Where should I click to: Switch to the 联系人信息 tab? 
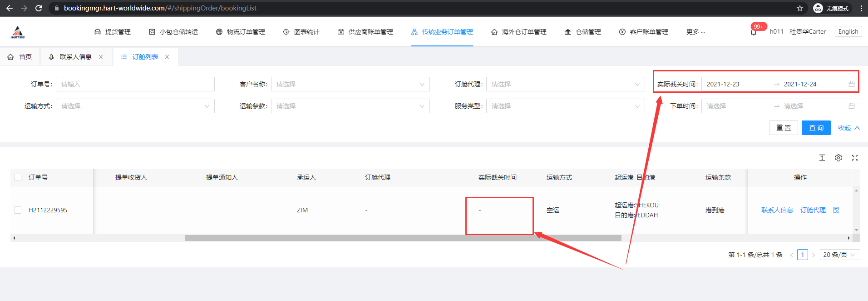tap(75, 57)
